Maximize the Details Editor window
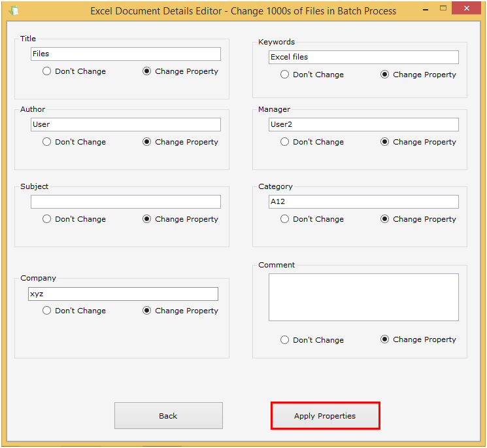Image resolution: width=487 pixels, height=448 pixels. (443, 9)
